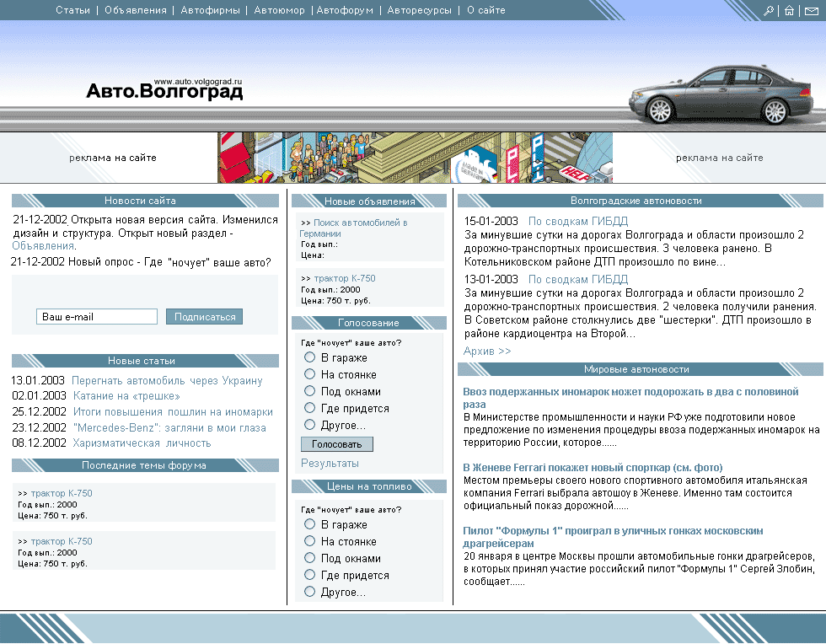Viewport: 826px width, 644px height.
Task: Click the right реклама на сайте block
Action: pyautogui.click(x=720, y=158)
